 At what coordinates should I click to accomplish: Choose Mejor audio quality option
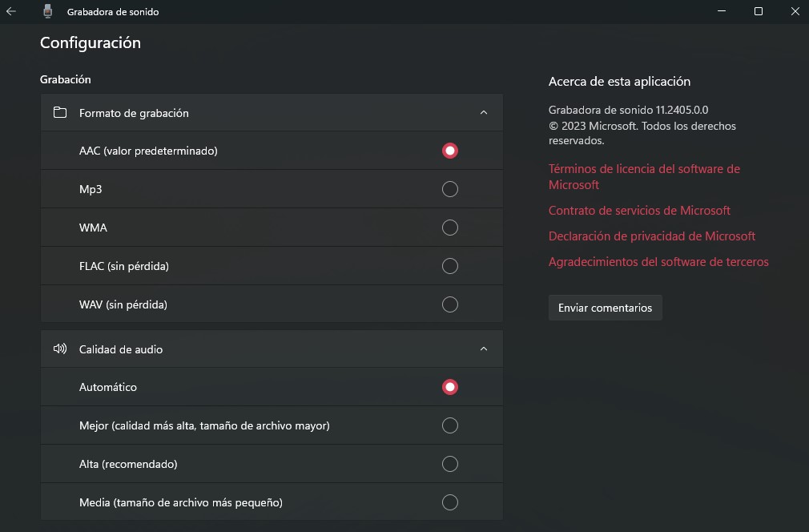(450, 425)
